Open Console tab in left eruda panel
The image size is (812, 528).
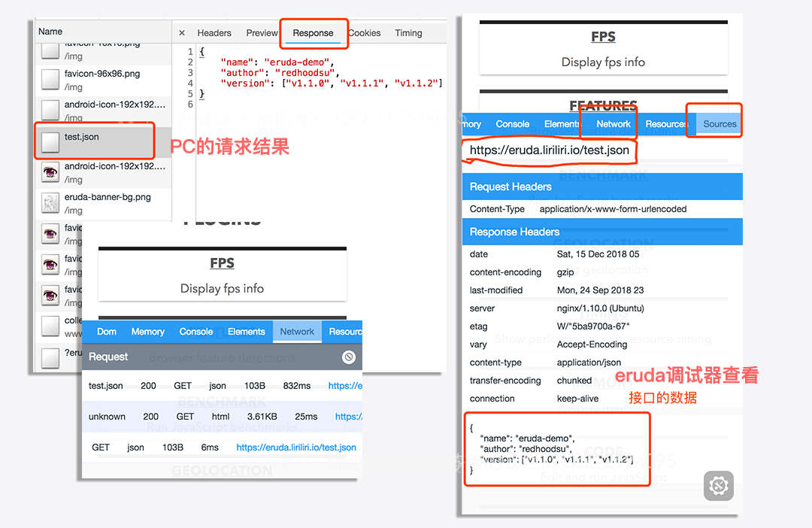click(195, 332)
